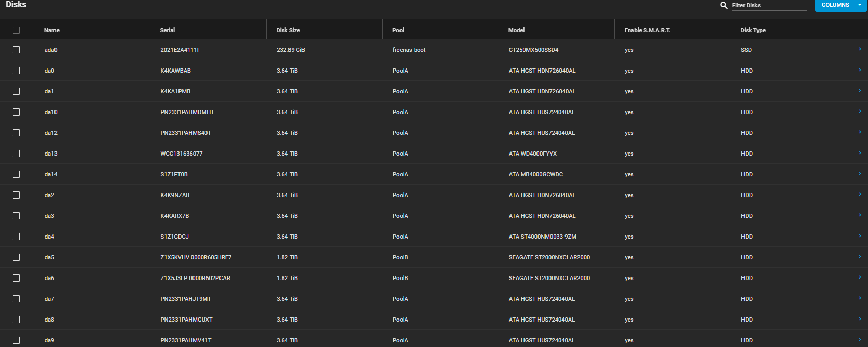Click the search magnifier icon
Screen dimensions: 868x347
click(724, 5)
